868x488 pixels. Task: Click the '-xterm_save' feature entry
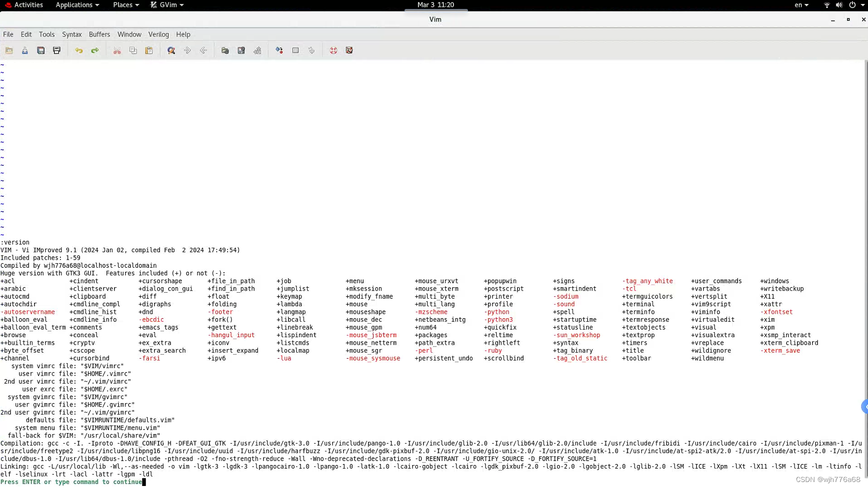point(780,351)
